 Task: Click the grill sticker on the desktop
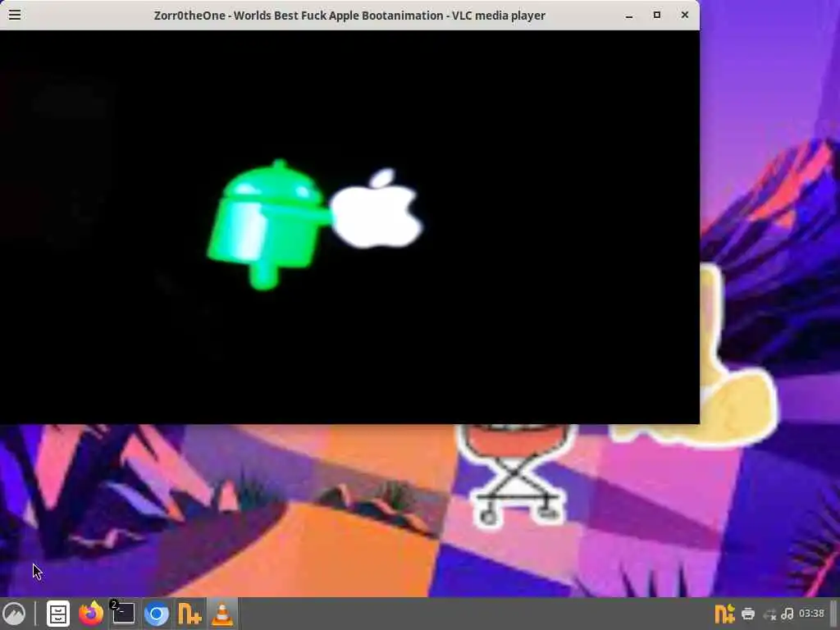pos(515,474)
